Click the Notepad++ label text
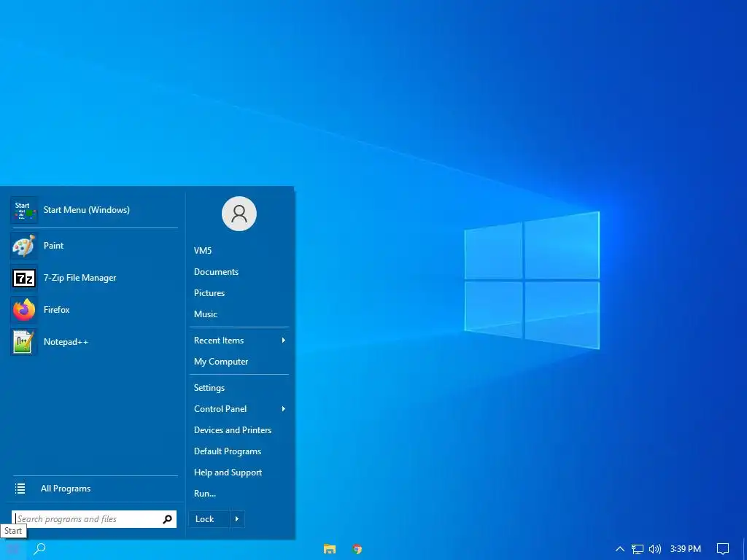Screen dimensions: 747x560 [66, 342]
